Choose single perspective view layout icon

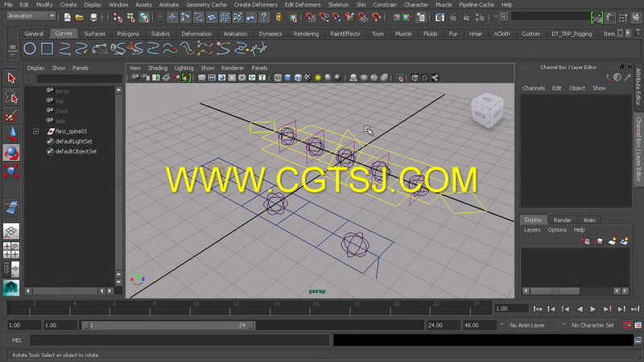[x=11, y=231]
